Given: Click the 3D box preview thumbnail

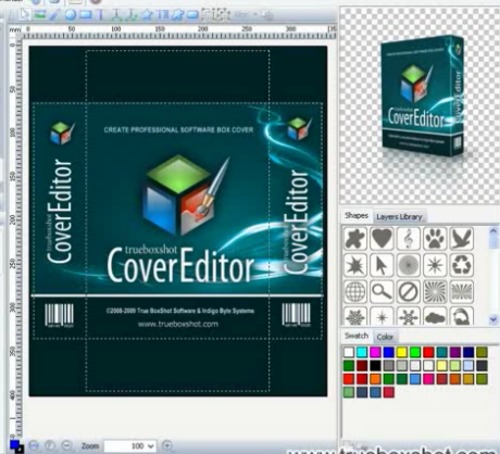Looking at the screenshot, I should 422,97.
